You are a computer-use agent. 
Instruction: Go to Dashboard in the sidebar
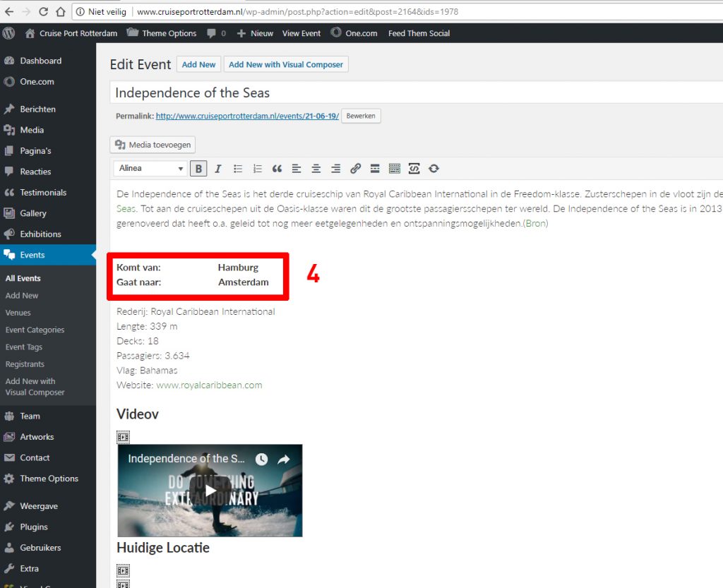pos(48,61)
